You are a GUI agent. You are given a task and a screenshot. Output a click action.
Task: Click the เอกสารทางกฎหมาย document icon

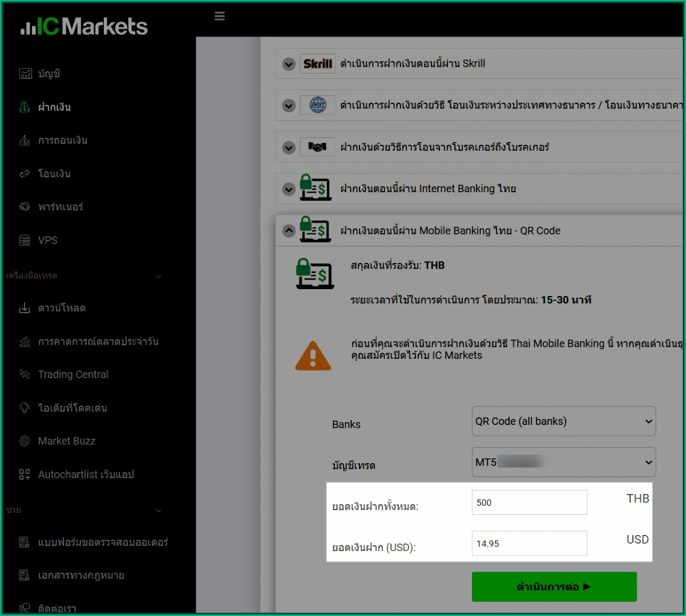click(25, 575)
